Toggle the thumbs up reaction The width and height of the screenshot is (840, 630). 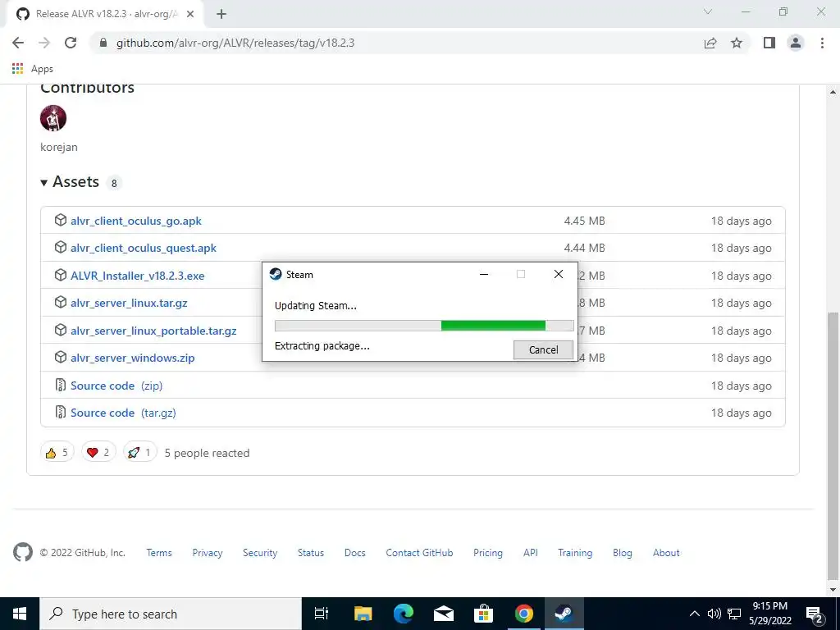tap(57, 453)
